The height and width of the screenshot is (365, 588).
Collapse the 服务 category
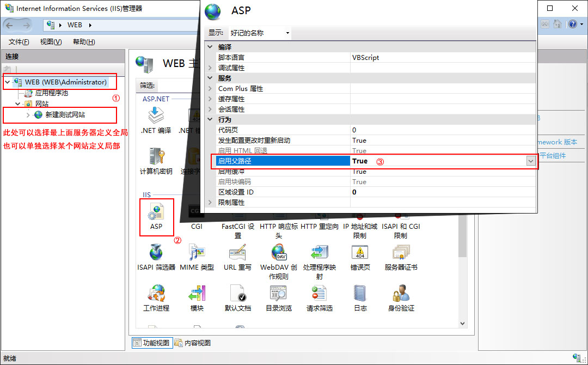click(210, 78)
